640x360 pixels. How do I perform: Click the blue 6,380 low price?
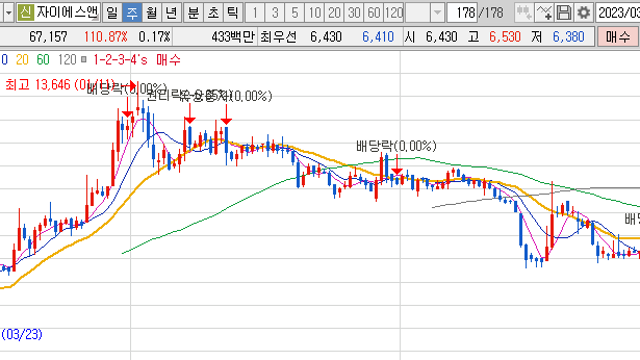[569, 37]
